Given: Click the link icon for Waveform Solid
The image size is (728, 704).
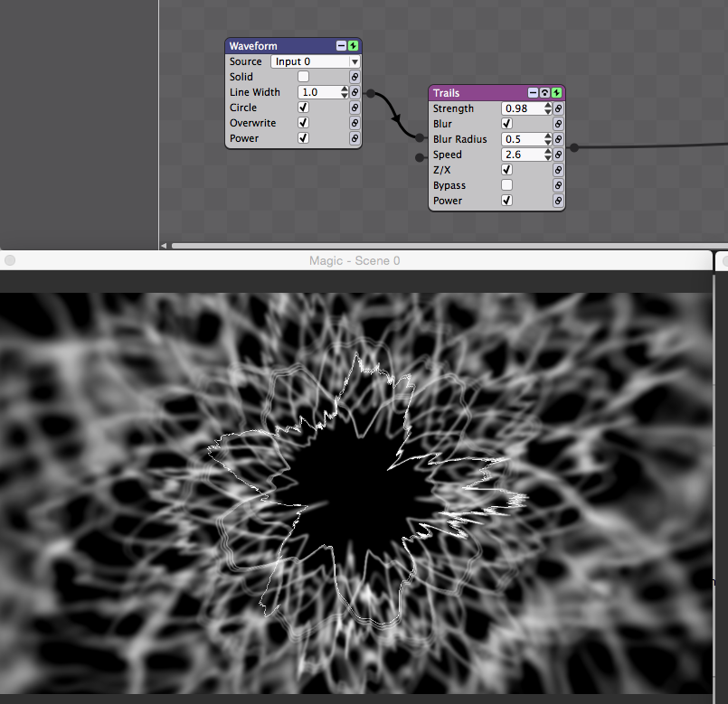Looking at the screenshot, I should 355,77.
